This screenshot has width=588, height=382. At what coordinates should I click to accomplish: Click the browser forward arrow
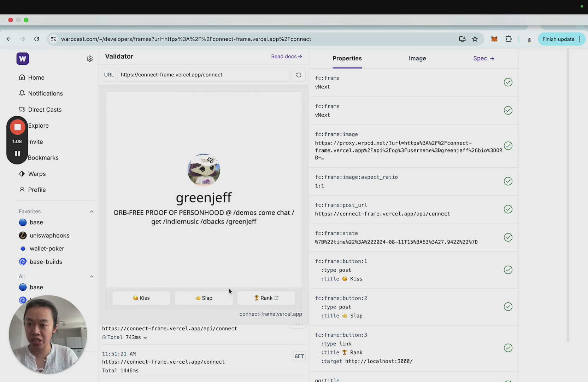pyautogui.click(x=23, y=39)
